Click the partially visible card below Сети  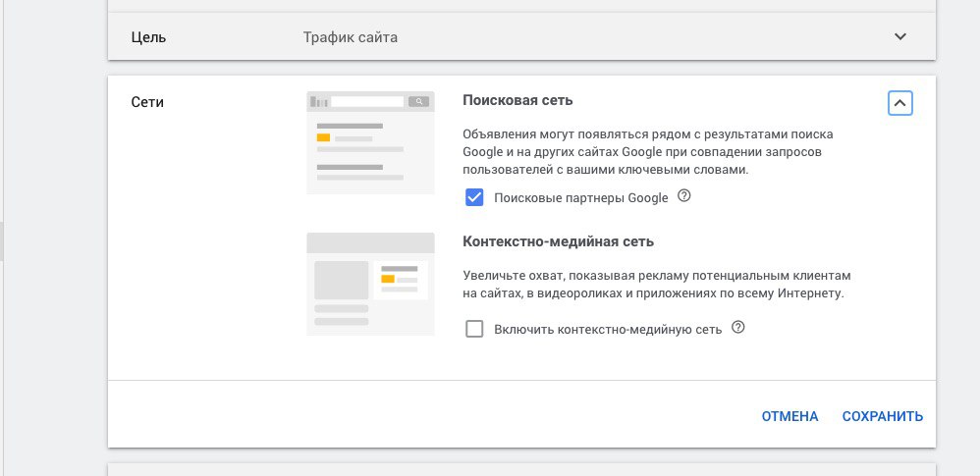(x=521, y=469)
